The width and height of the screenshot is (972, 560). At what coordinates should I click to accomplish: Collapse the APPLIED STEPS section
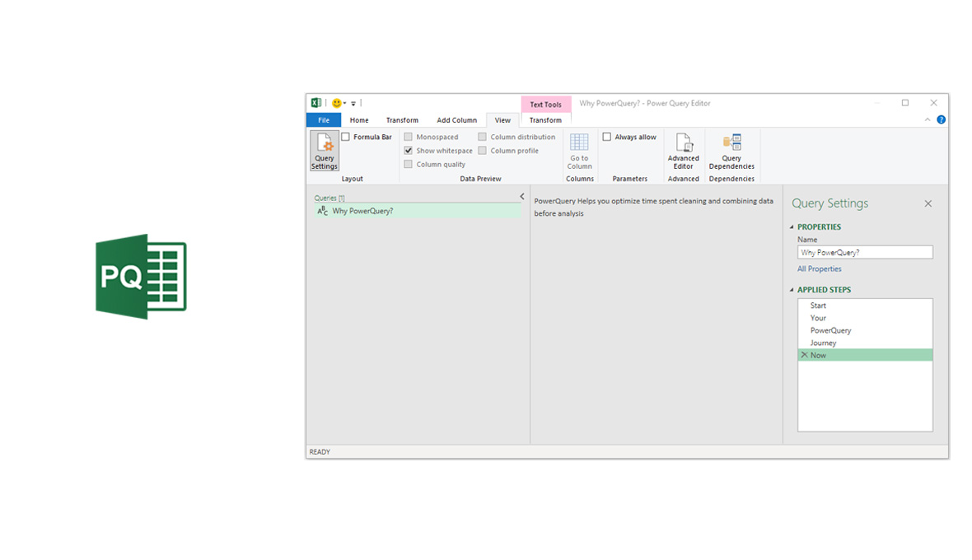pos(792,290)
